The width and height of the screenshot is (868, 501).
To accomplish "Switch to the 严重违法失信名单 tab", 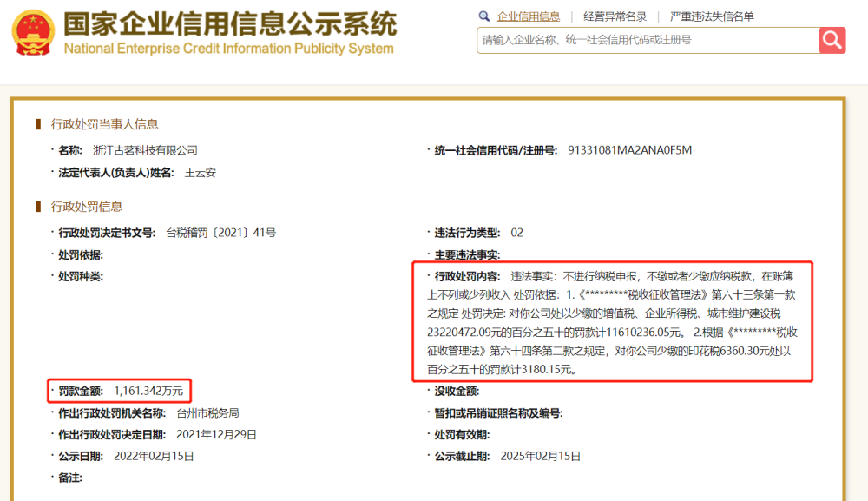I will [712, 16].
